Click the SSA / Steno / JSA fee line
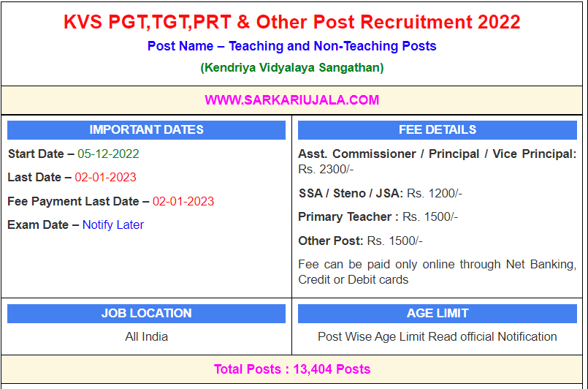Image resolution: width=588 pixels, height=389 pixels. click(380, 193)
